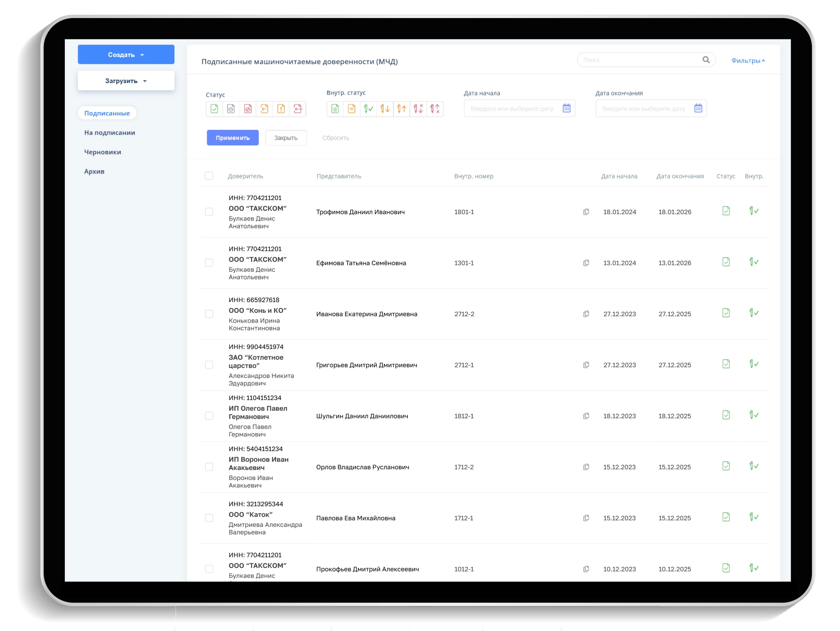Copy internal number 1712-2
840x631 pixels.
point(586,467)
